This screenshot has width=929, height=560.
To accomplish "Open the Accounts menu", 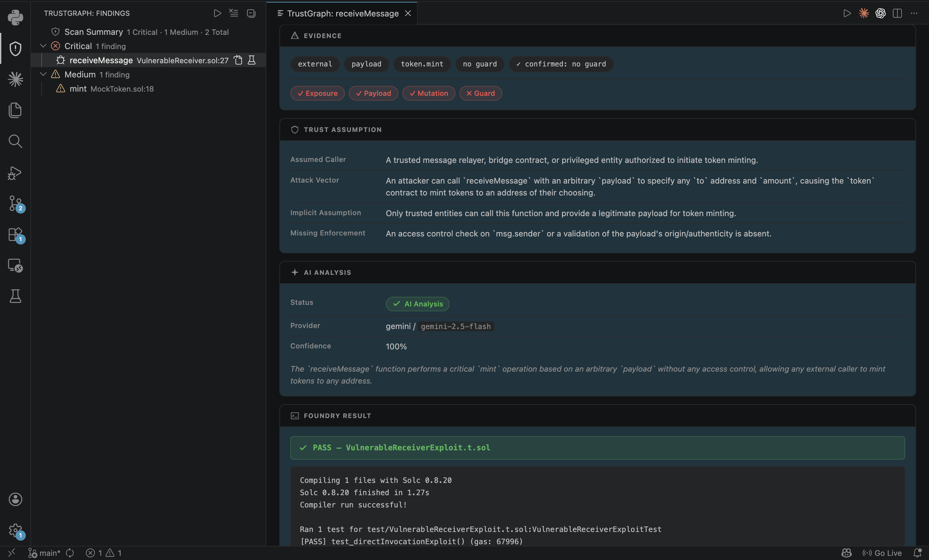I will pos(15,499).
